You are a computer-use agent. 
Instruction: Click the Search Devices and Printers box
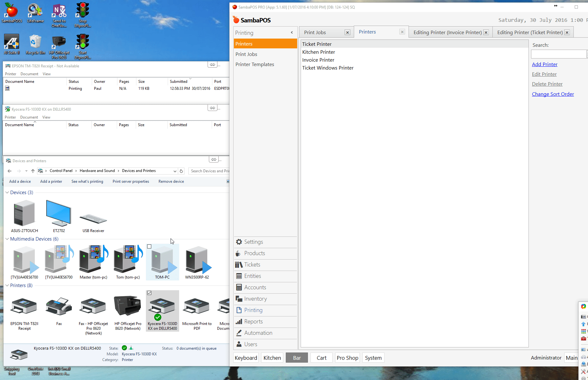209,171
